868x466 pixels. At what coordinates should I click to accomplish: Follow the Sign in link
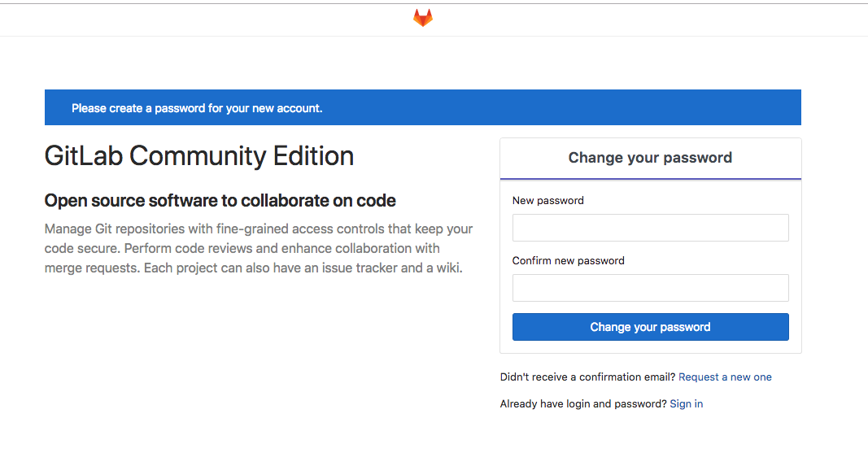click(x=686, y=404)
